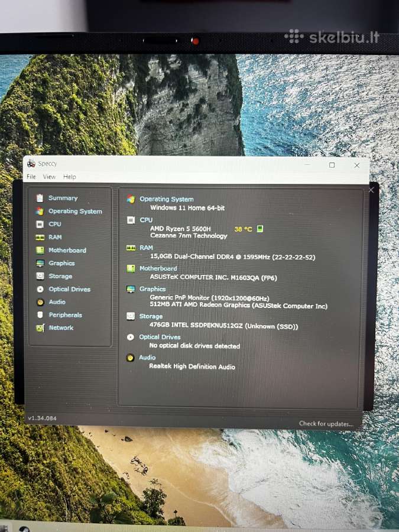
Task: Click the CPU icon in the summary pane
Action: [x=131, y=220]
